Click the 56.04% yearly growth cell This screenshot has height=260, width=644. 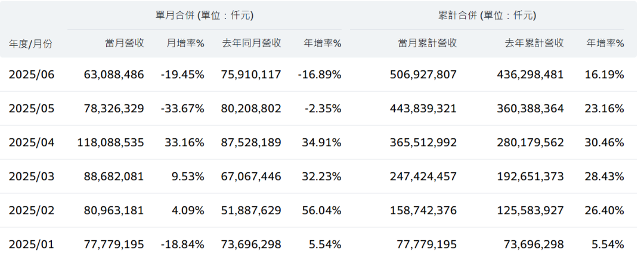click(x=323, y=211)
